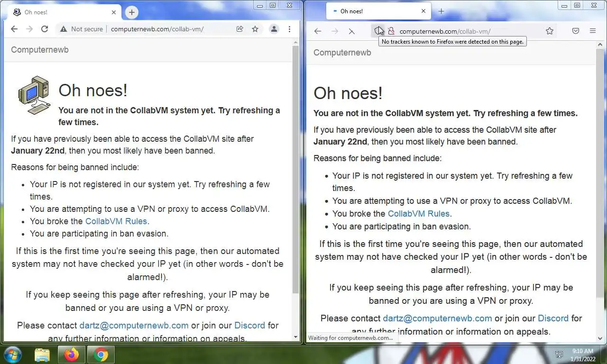Reload the page in Chrome
The width and height of the screenshot is (607, 364).
(45, 29)
